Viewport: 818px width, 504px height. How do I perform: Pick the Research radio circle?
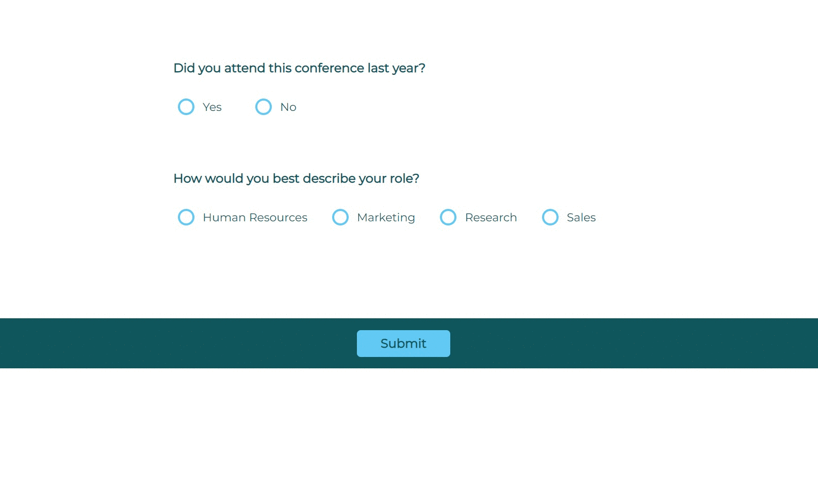click(x=448, y=217)
